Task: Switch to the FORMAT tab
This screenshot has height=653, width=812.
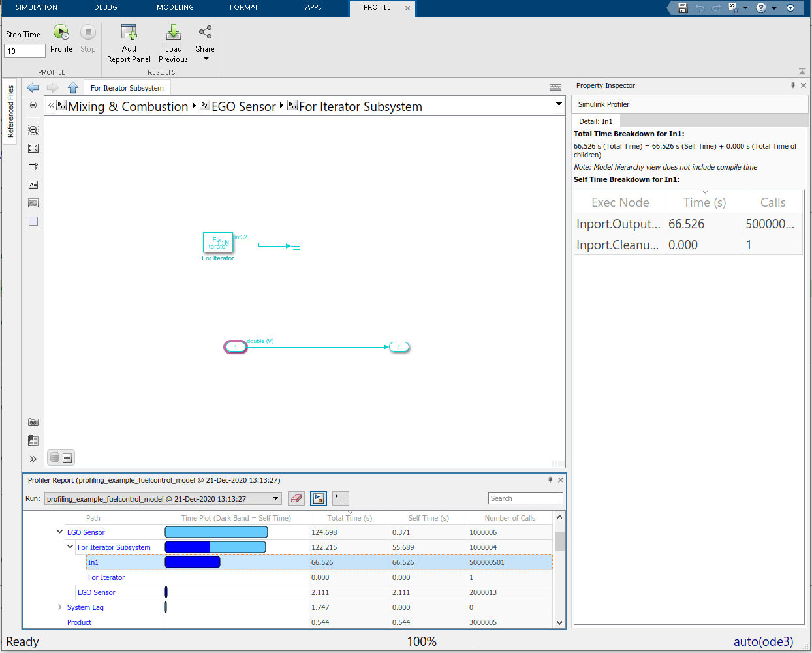Action: click(244, 8)
